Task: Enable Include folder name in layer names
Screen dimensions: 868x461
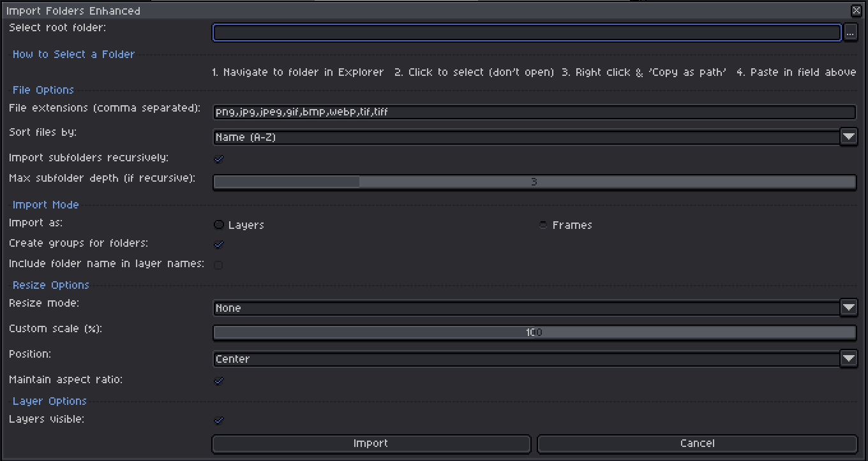Action: (x=219, y=265)
